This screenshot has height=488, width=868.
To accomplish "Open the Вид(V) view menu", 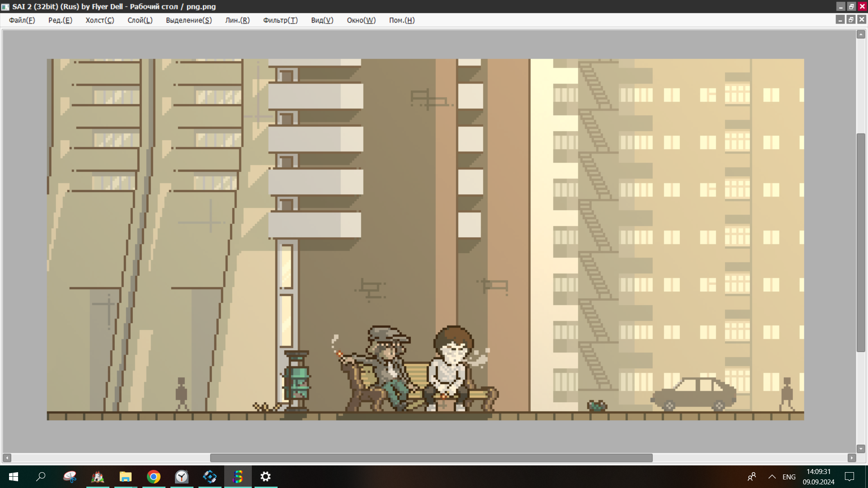I will [322, 20].
